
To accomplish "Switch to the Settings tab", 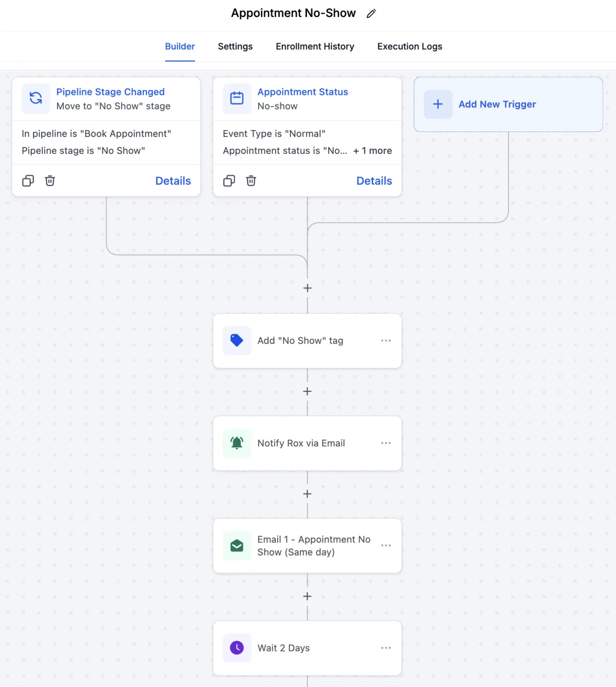I will (235, 47).
